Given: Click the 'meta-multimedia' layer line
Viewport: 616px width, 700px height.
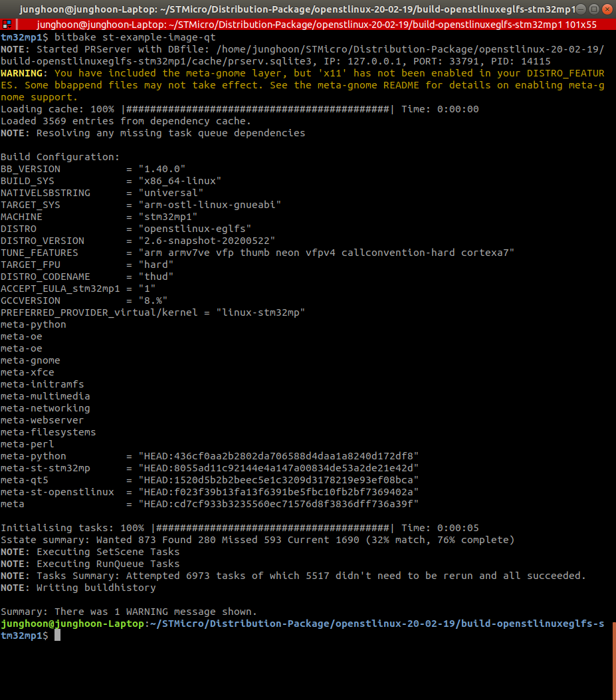Looking at the screenshot, I should [x=45, y=396].
